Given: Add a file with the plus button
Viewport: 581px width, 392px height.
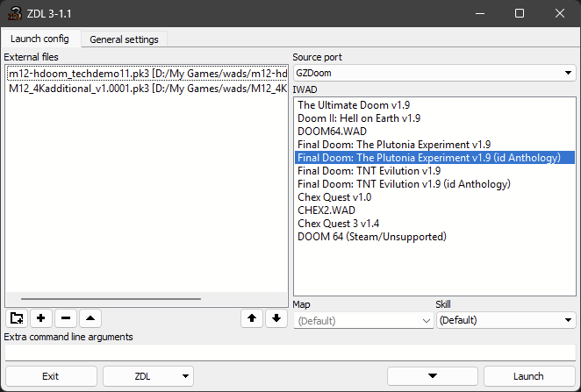Looking at the screenshot, I should (41, 318).
